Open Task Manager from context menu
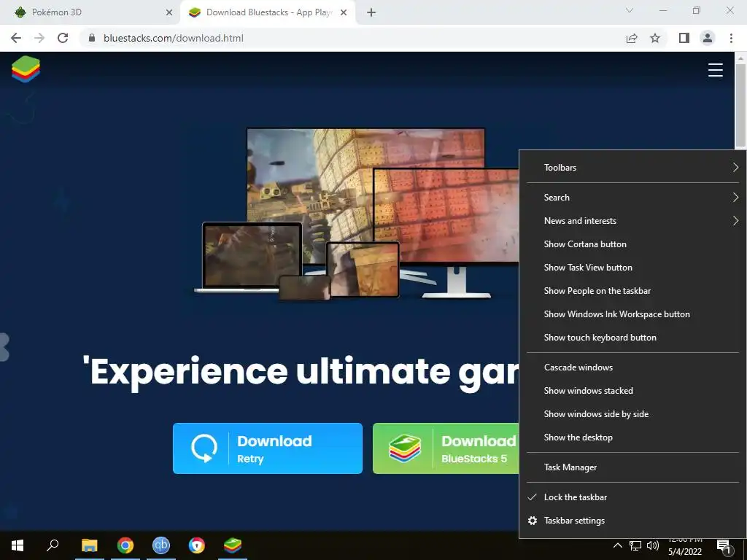This screenshot has width=747, height=560. point(632,467)
